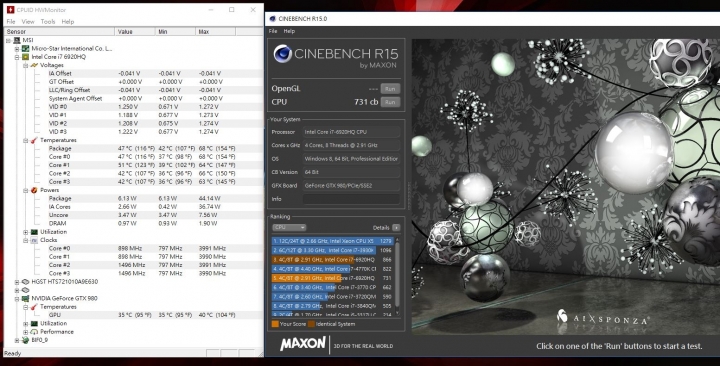Expand the Performance section under GeForce

(x=26, y=332)
